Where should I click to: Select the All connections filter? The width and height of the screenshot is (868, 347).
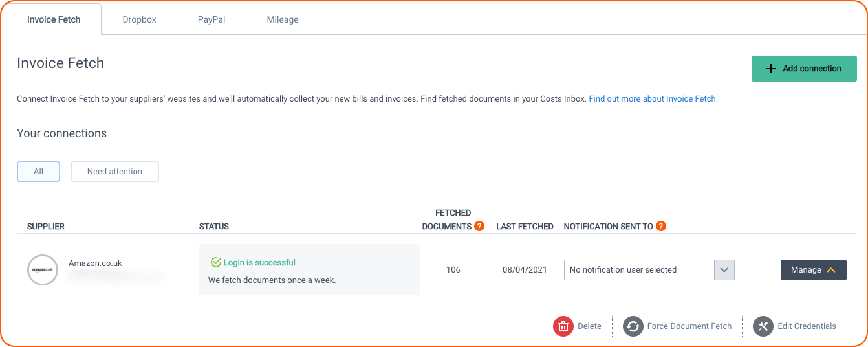(38, 172)
